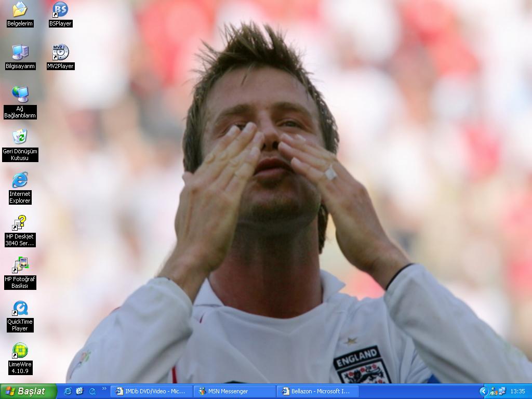
Task: Expand hidden system tray icons arrow
Action: click(x=483, y=391)
